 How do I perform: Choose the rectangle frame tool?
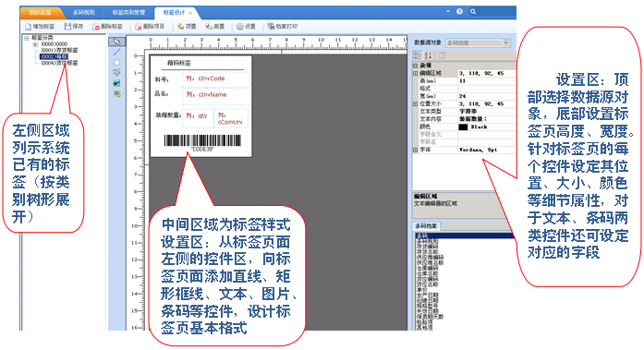pos(117,63)
